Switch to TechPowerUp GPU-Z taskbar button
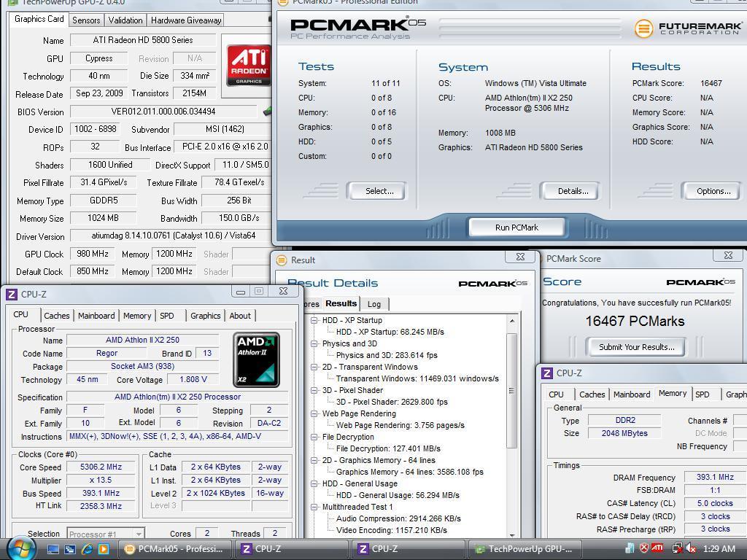This screenshot has width=747, height=560. [526, 549]
